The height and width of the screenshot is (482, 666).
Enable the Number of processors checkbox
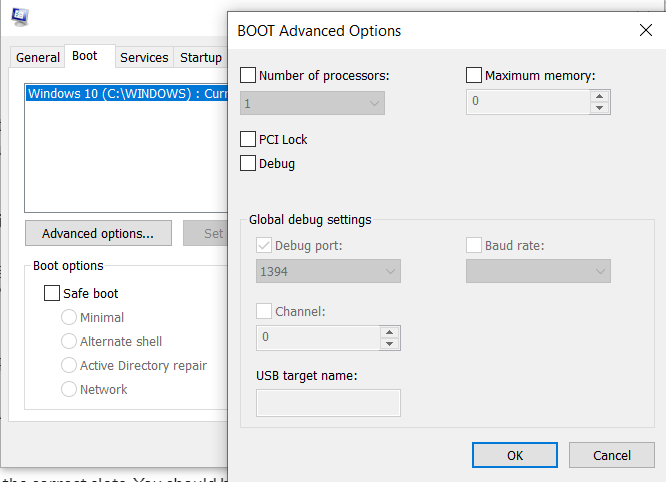248,75
